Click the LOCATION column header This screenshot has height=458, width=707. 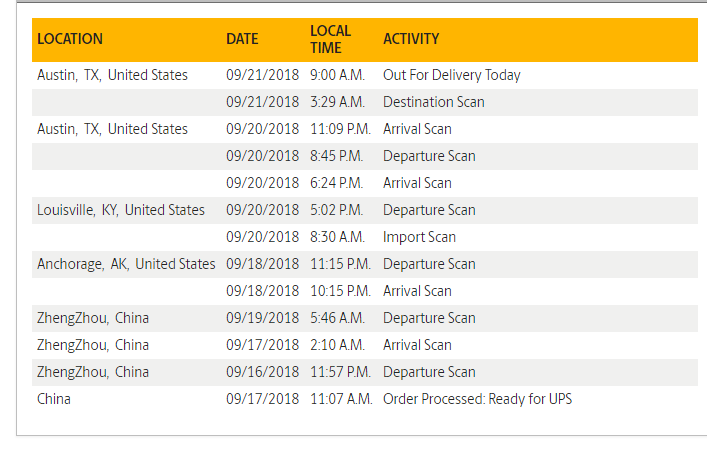pos(70,39)
